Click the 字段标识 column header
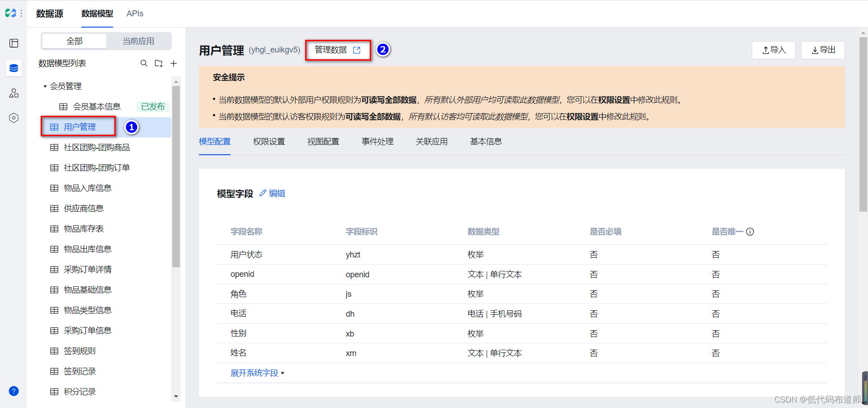868x408 pixels. (x=362, y=232)
